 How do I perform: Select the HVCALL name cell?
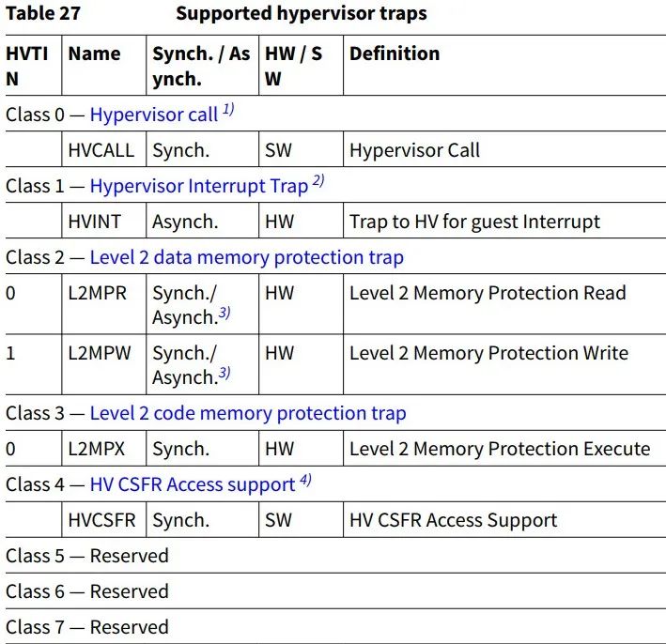(103, 149)
